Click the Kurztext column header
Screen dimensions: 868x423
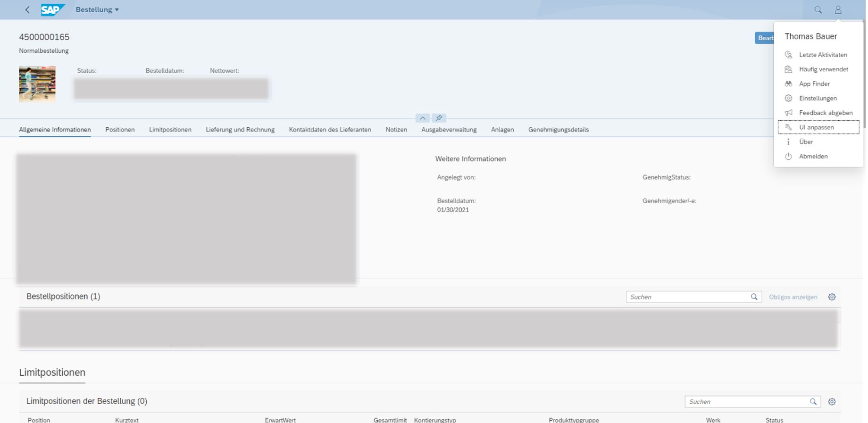coord(127,420)
